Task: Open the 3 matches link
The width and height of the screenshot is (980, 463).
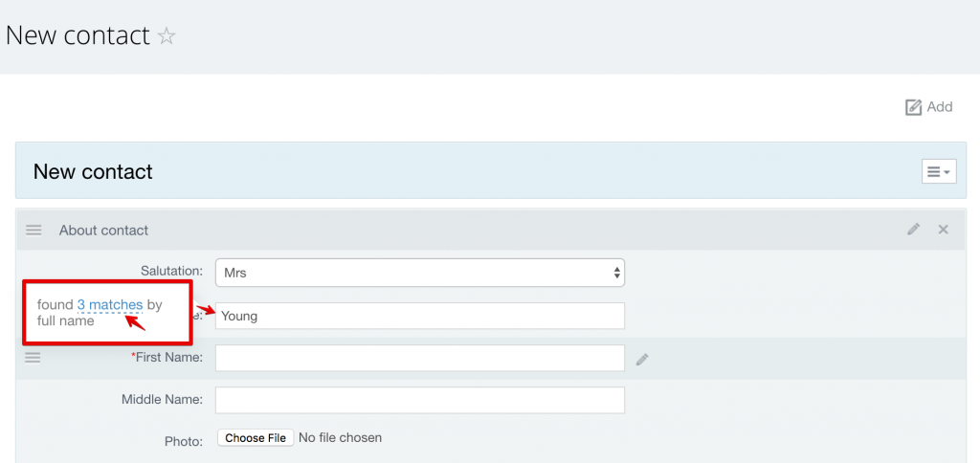Action: (x=110, y=305)
